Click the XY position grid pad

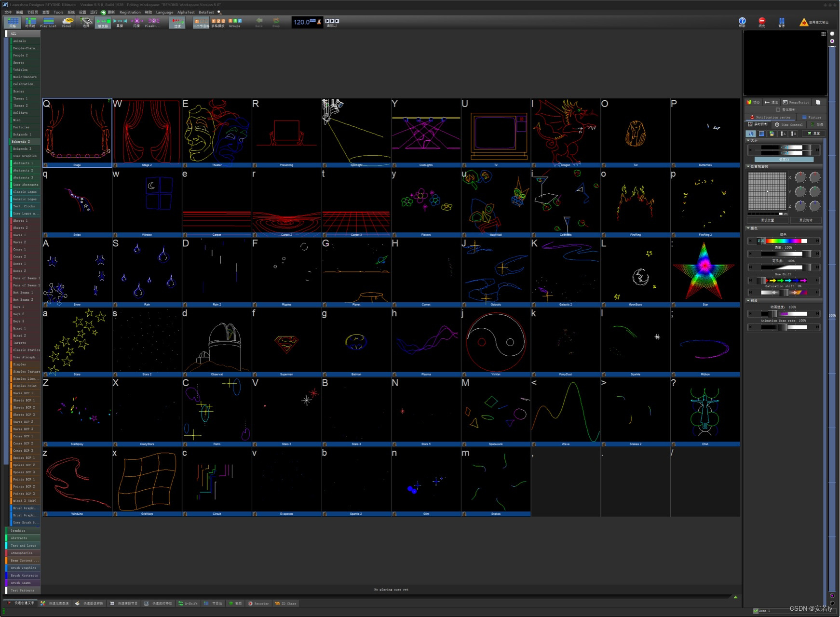767,191
